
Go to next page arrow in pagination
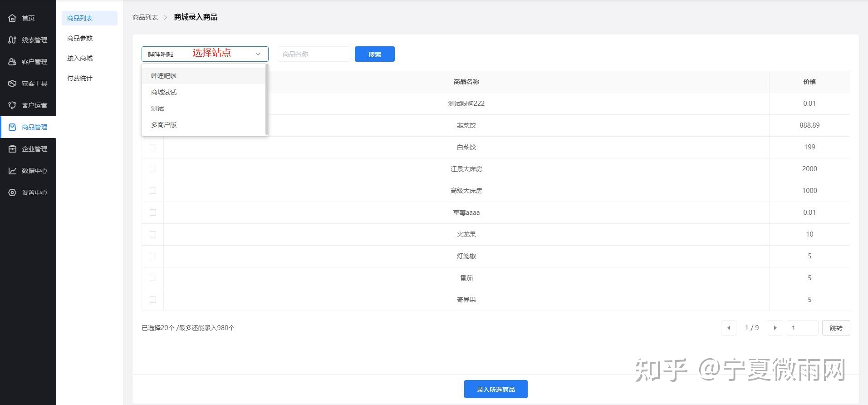point(775,328)
